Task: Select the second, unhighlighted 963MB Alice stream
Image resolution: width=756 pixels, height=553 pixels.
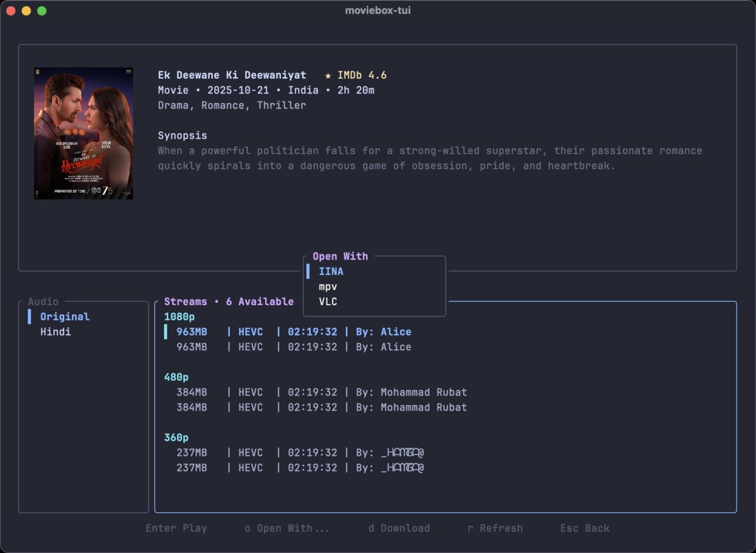Action: [x=294, y=347]
